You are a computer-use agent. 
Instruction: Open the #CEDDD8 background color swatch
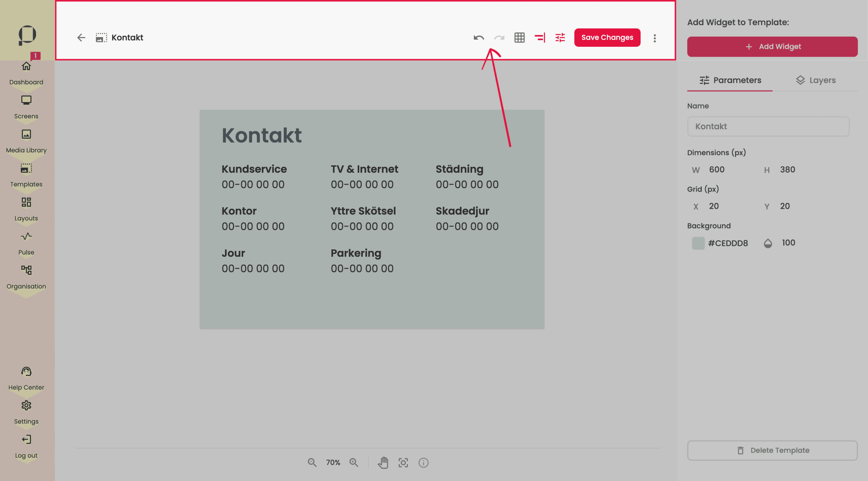click(698, 243)
